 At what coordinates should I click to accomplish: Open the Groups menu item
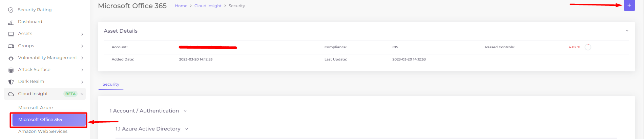26,46
